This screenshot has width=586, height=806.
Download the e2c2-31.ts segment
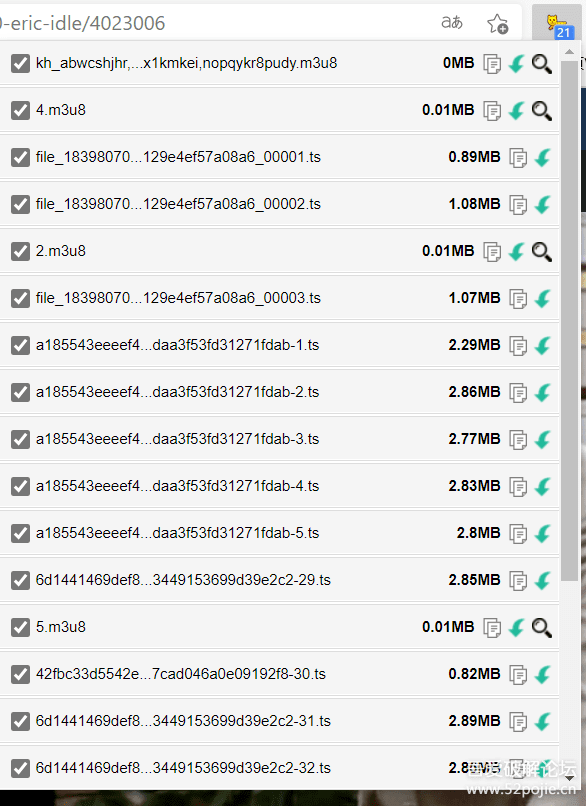[542, 722]
